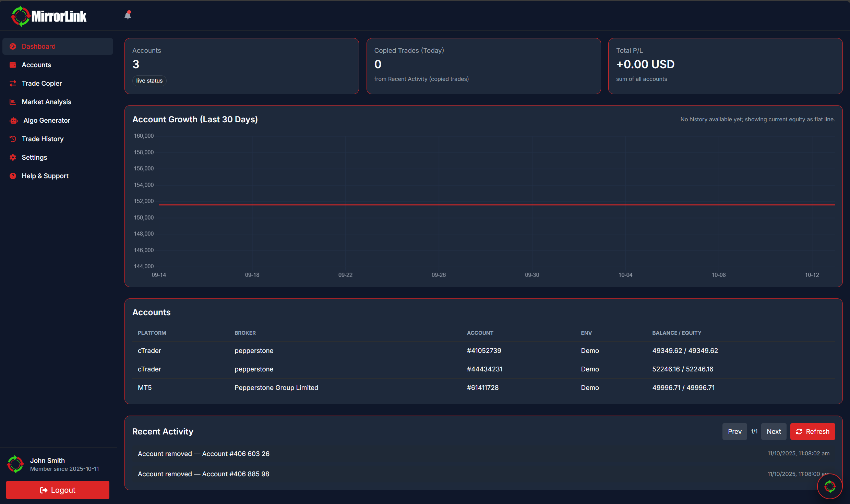Click the notification bell icon
The height and width of the screenshot is (504, 850).
[128, 15]
